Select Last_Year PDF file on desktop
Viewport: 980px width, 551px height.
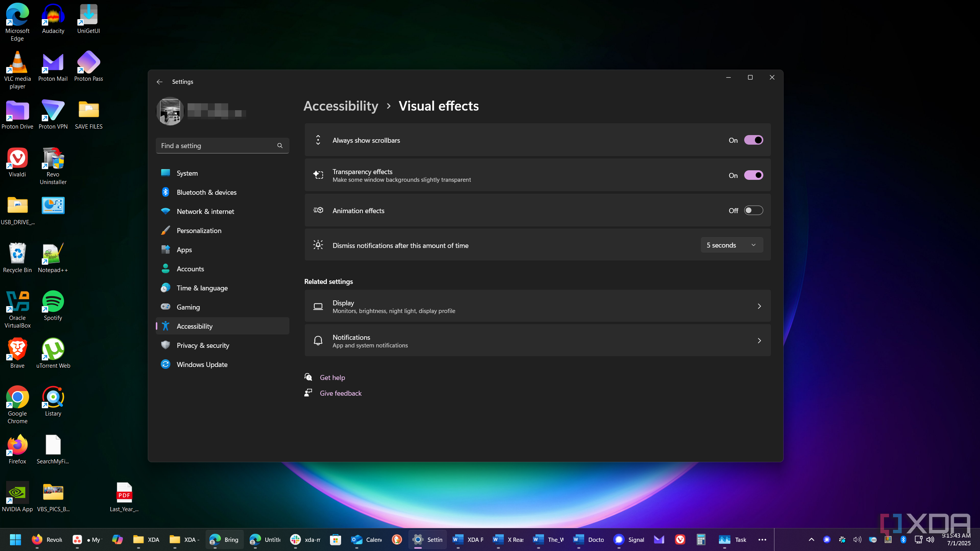[x=124, y=497]
